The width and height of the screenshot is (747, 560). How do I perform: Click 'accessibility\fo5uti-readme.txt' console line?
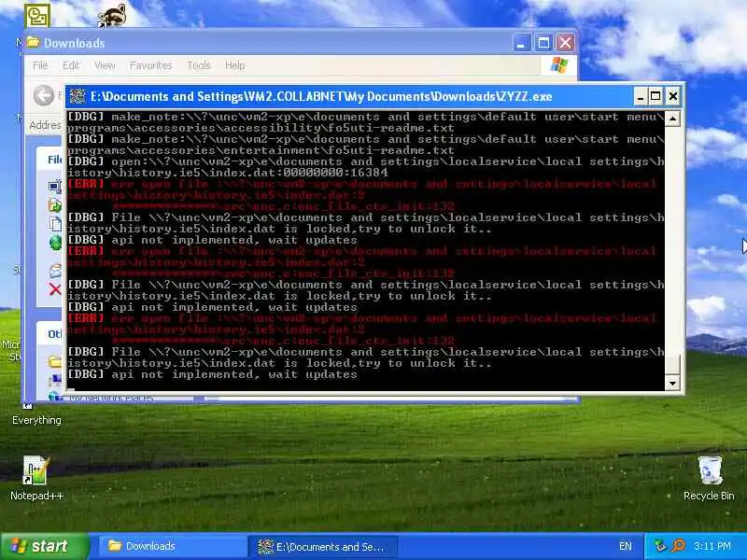coord(261,128)
